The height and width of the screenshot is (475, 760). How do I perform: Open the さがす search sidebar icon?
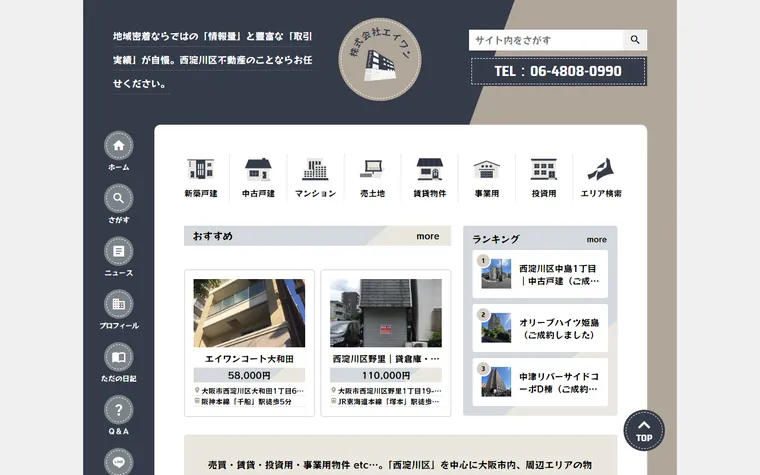[119, 199]
